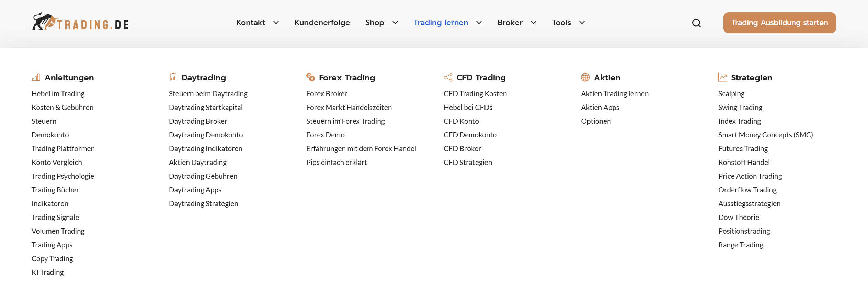Open the Hebel im Trading link
The width and height of the screenshot is (868, 290).
[x=58, y=93]
